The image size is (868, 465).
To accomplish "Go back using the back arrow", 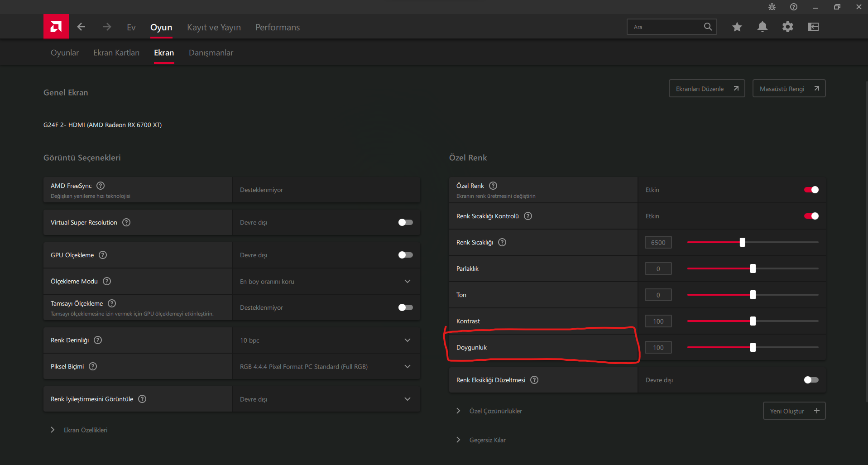I will tap(81, 27).
